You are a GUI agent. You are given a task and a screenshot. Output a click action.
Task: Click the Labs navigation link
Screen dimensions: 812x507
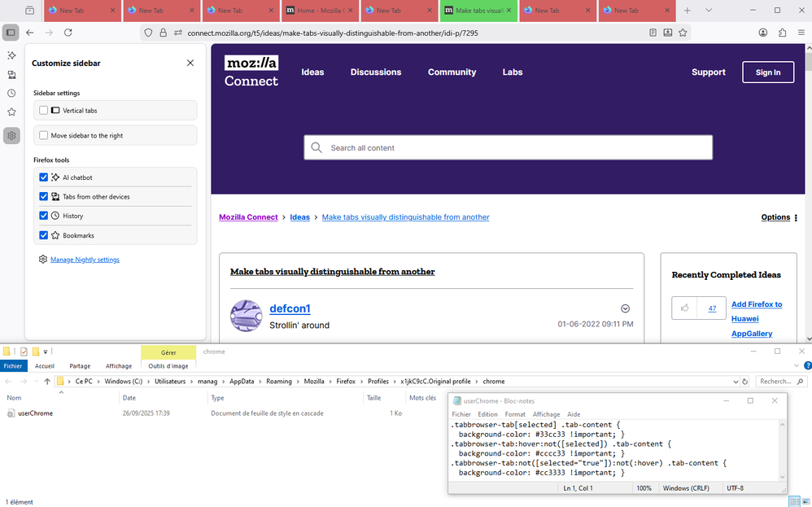[512, 72]
